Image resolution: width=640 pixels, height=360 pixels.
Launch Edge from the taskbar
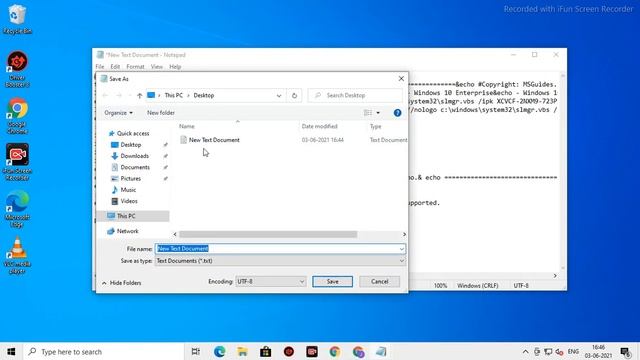pos(220,351)
